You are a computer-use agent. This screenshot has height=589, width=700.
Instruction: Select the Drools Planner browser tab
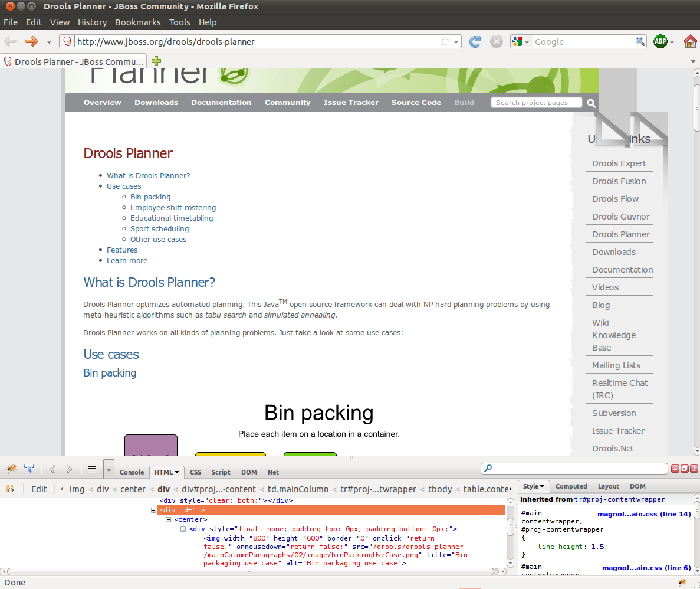[x=74, y=61]
